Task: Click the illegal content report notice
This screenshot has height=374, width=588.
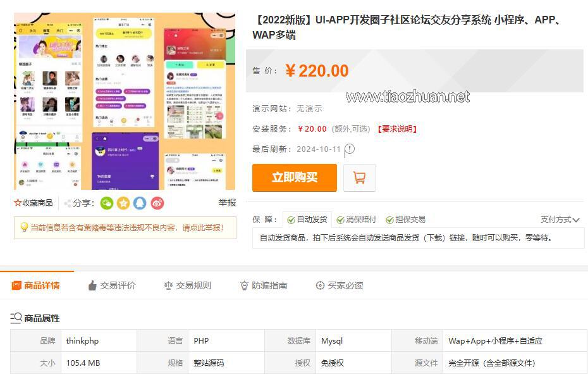Action: [125, 228]
